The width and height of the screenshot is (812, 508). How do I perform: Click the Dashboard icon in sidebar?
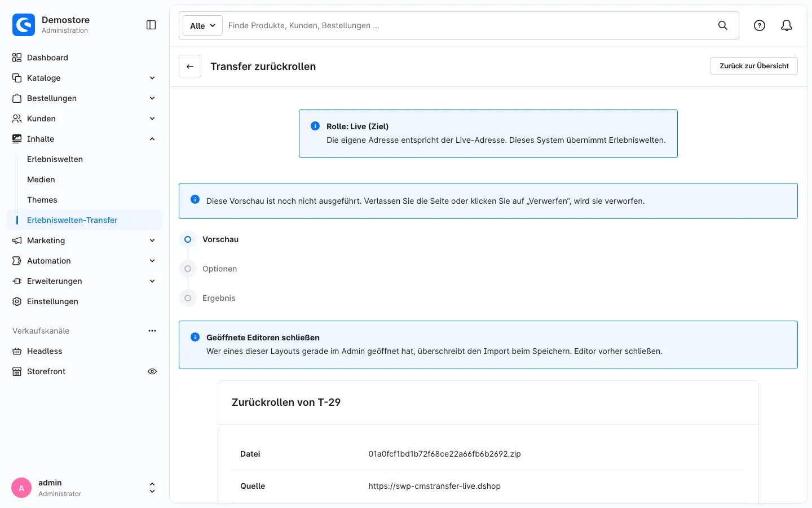[x=17, y=58]
